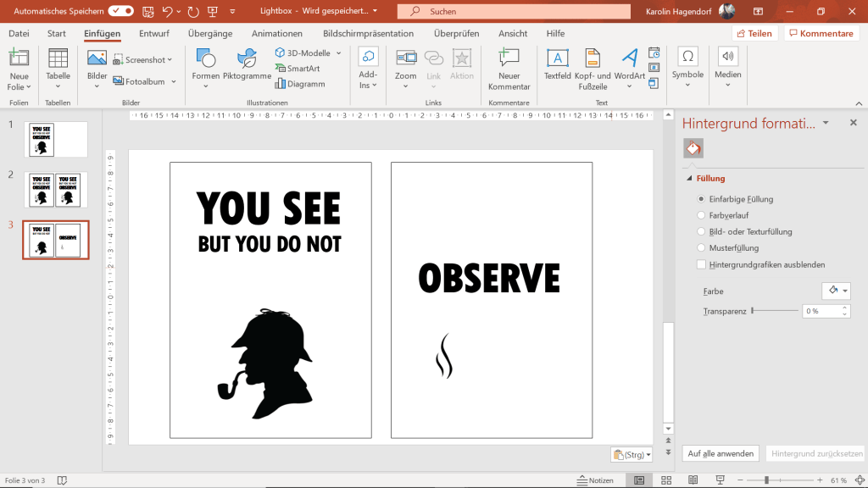868x488 pixels.
Task: Switch to the Entwurf tab
Action: (153, 34)
